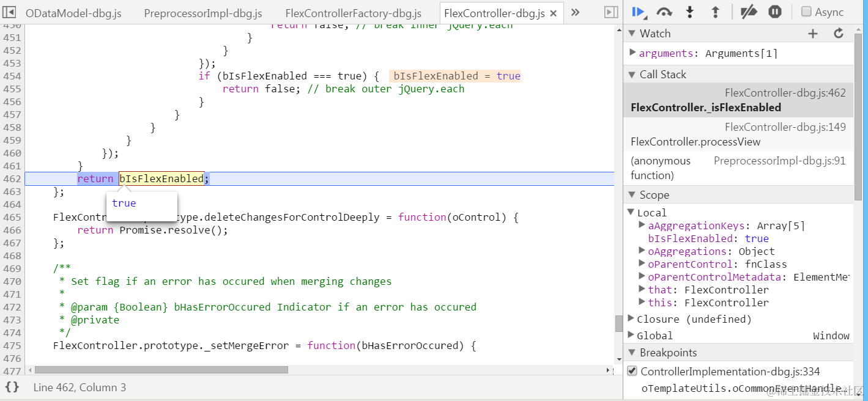Image resolution: width=868 pixels, height=401 pixels.
Task: Select the anonymous function call frame
Action: pyautogui.click(x=738, y=168)
